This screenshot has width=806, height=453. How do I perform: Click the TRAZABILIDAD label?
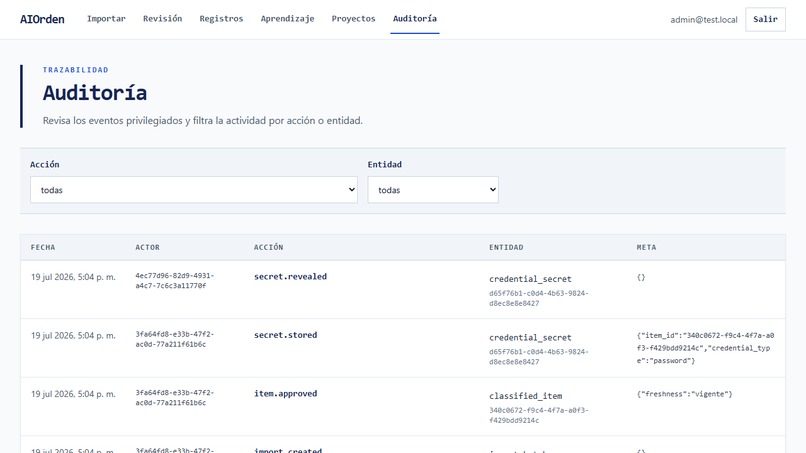pos(76,70)
